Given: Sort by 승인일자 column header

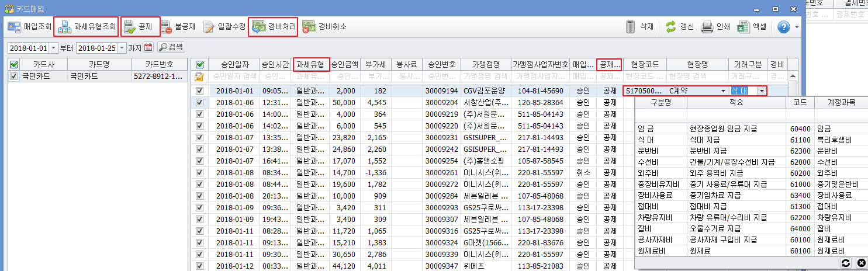Looking at the screenshot, I should click(233, 64).
